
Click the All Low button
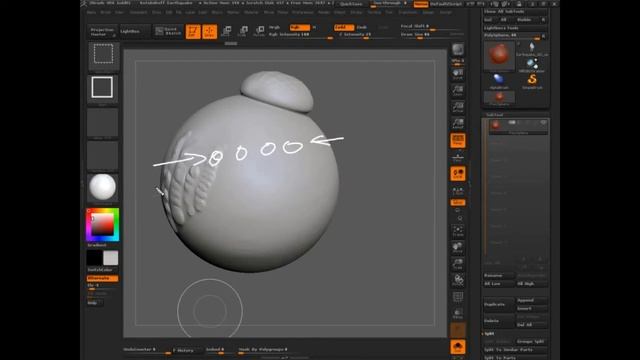pos(499,284)
